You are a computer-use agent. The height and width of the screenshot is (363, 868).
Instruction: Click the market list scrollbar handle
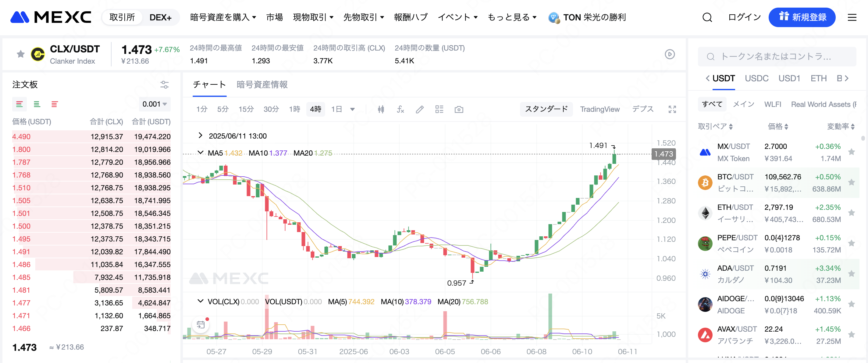click(x=863, y=138)
